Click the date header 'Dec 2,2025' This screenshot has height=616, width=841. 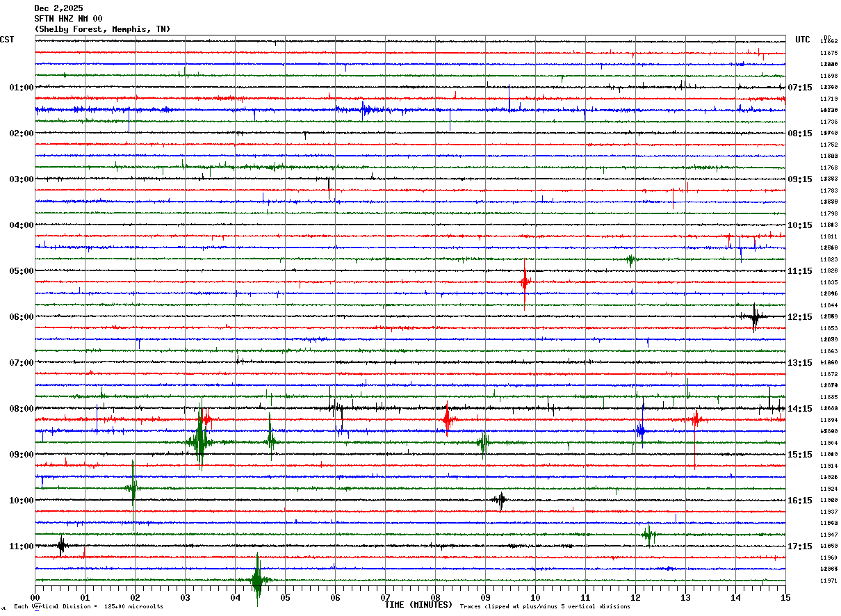58,8
